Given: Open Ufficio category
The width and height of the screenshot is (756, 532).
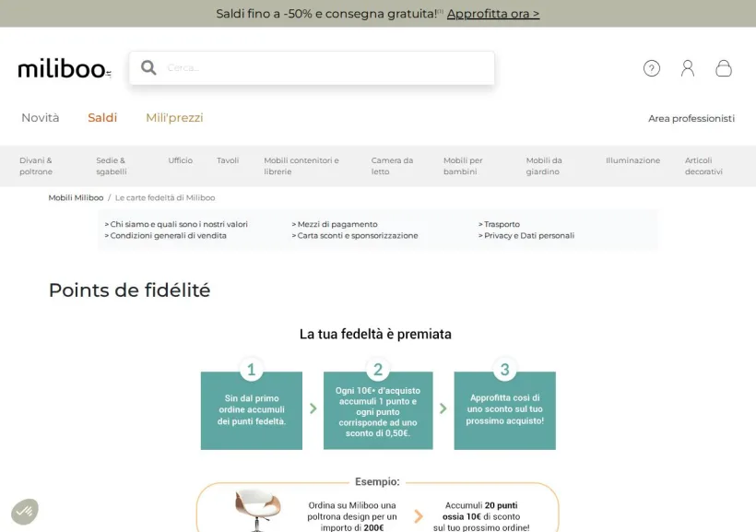Looking at the screenshot, I should (x=181, y=160).
